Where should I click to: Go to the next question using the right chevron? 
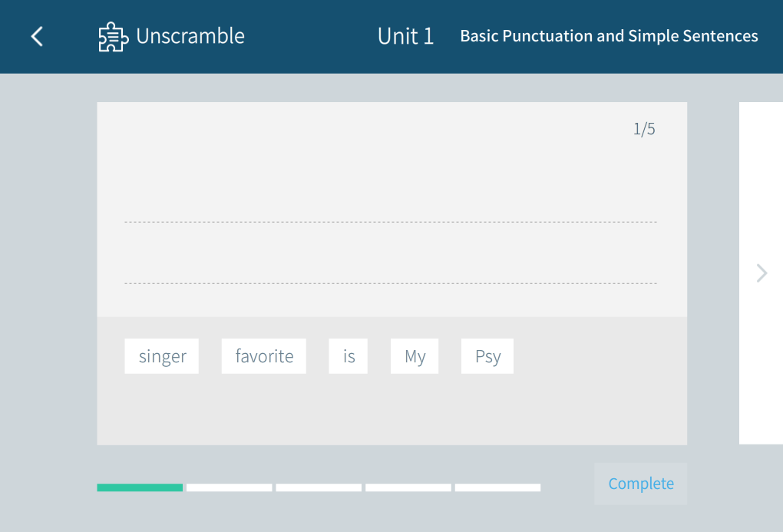point(762,273)
